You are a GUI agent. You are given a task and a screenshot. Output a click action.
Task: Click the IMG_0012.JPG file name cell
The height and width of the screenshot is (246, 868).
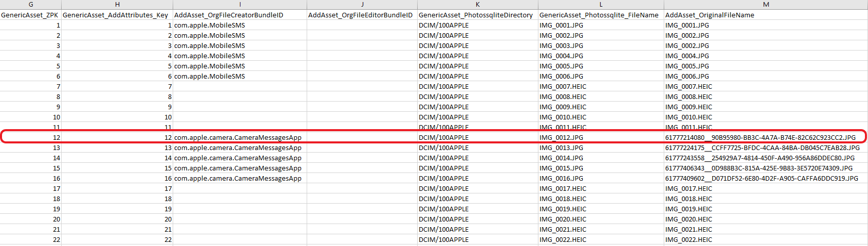click(x=561, y=138)
